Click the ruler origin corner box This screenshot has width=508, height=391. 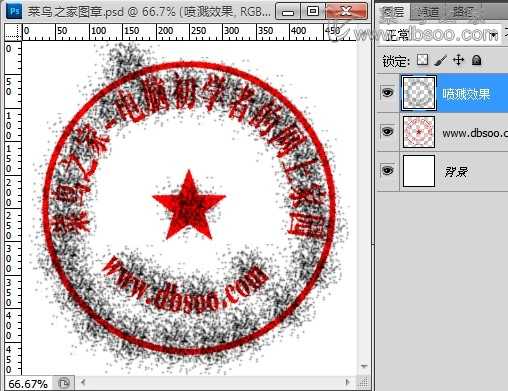(13, 32)
